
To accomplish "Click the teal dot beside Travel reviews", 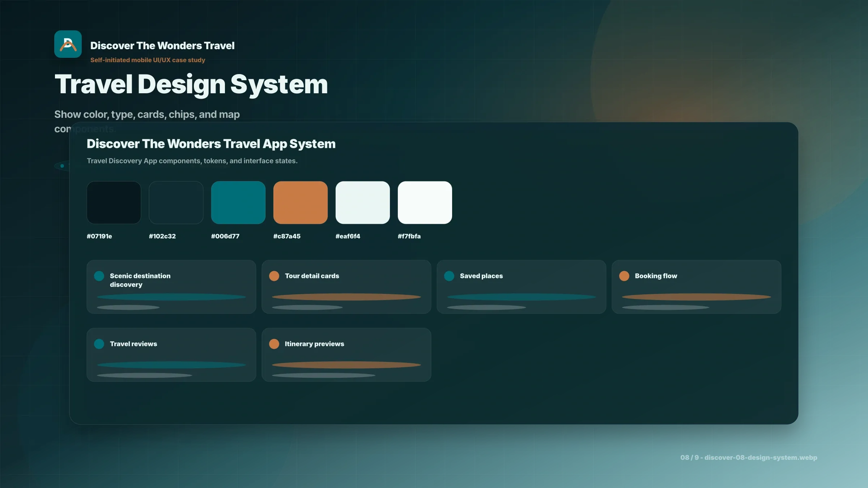I will click(99, 344).
